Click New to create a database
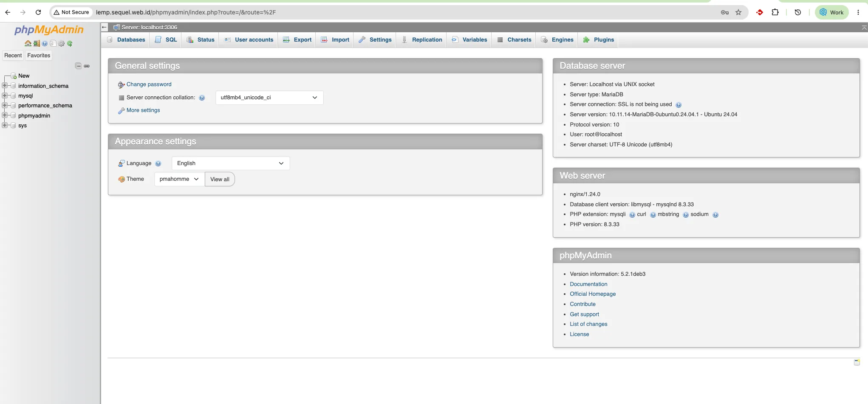The height and width of the screenshot is (404, 868). 24,76
